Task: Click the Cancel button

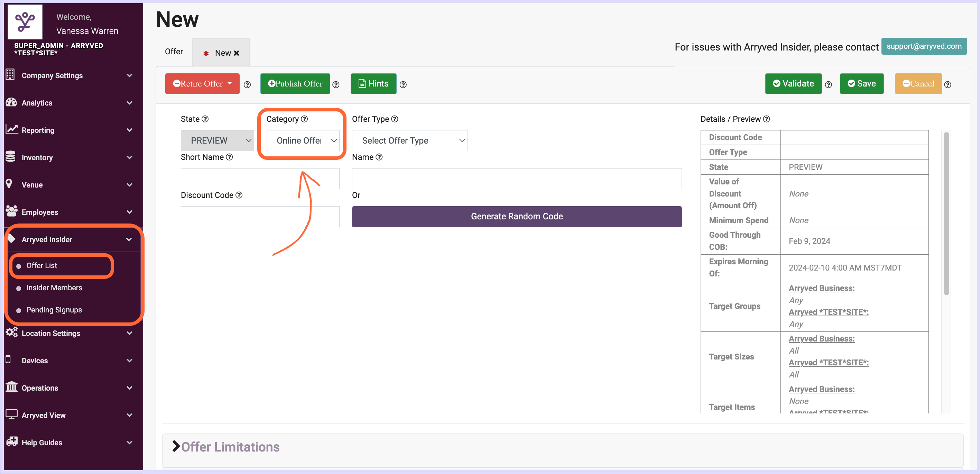Action: click(918, 83)
